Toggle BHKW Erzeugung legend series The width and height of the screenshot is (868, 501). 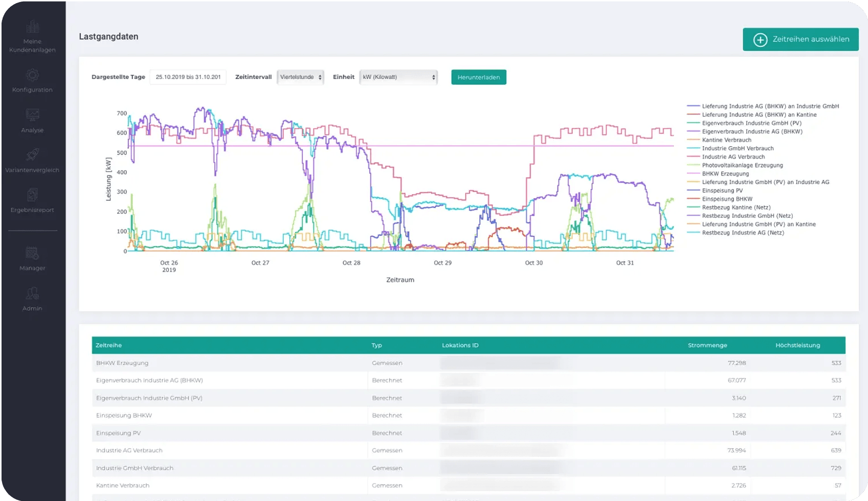[x=725, y=174]
